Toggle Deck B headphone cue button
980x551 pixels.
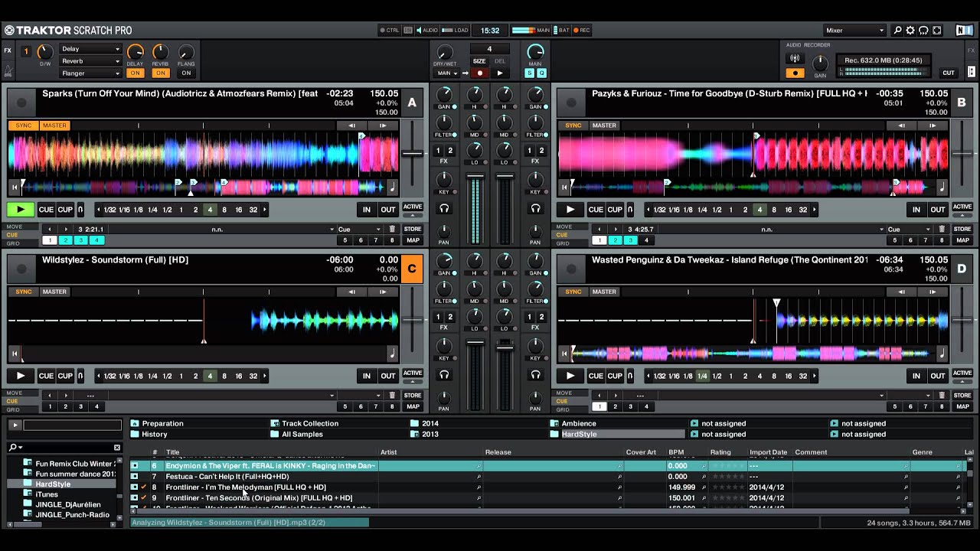(535, 208)
